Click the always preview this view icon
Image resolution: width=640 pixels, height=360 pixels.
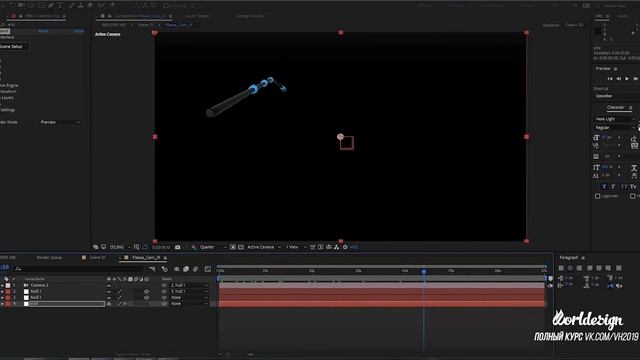point(96,247)
